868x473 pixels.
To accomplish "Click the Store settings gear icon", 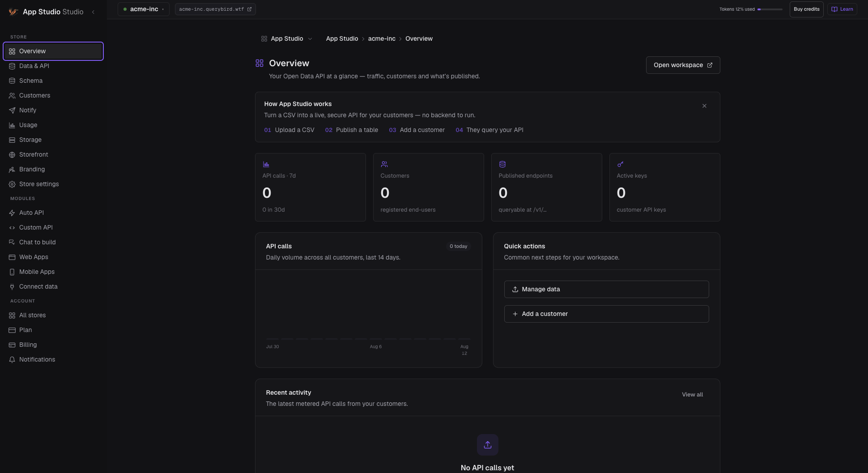I will click(x=12, y=184).
